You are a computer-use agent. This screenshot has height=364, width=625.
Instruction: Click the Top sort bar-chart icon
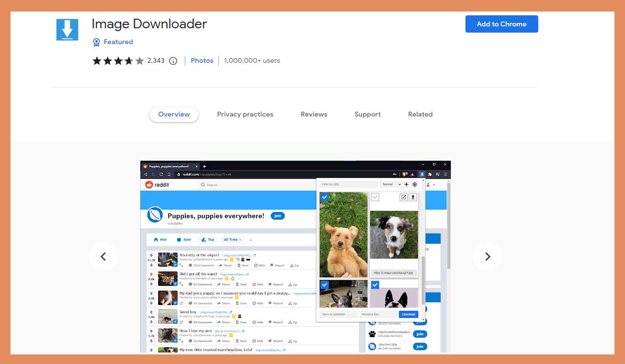coord(203,239)
